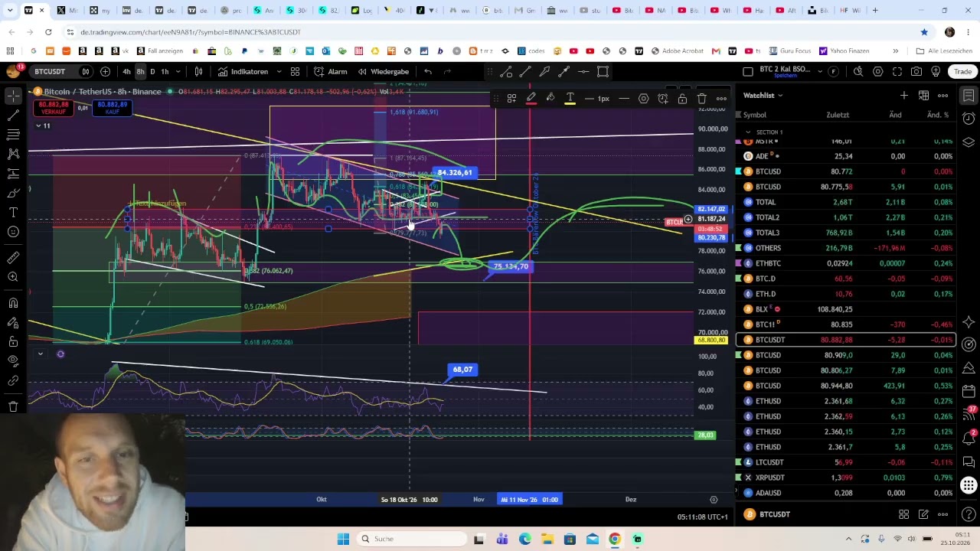Viewport: 980px width, 551px height.
Task: Open chart settings gear in top bar
Action: coord(878,71)
